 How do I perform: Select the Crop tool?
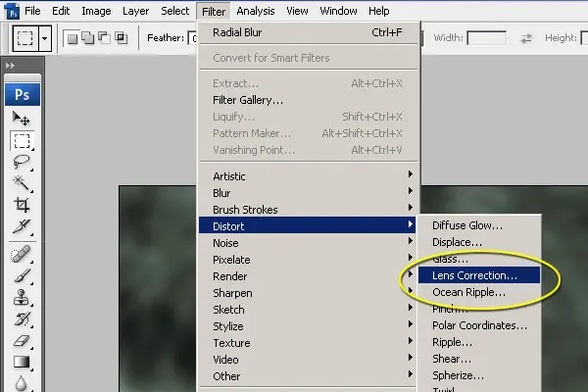(x=22, y=205)
